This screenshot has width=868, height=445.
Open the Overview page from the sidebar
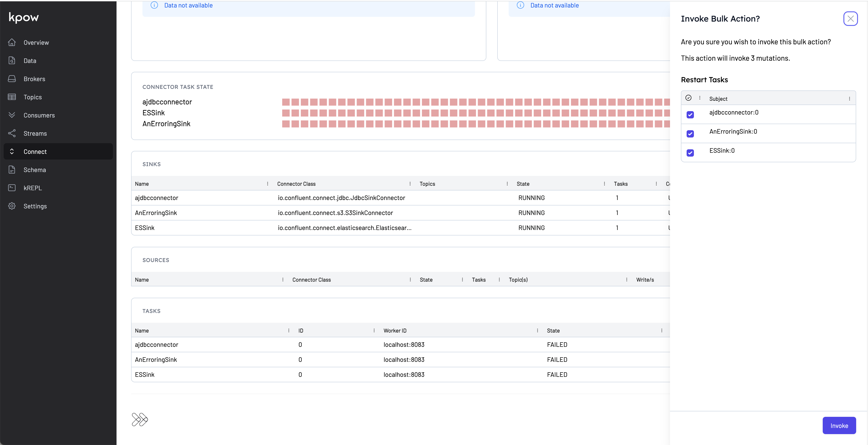click(x=12, y=42)
